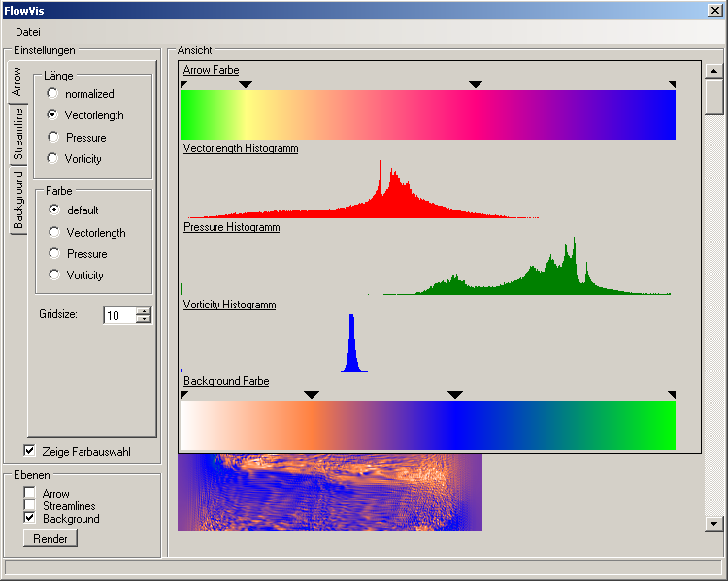Click the leftmost Arrow Farbe gradient marker

pos(183,84)
